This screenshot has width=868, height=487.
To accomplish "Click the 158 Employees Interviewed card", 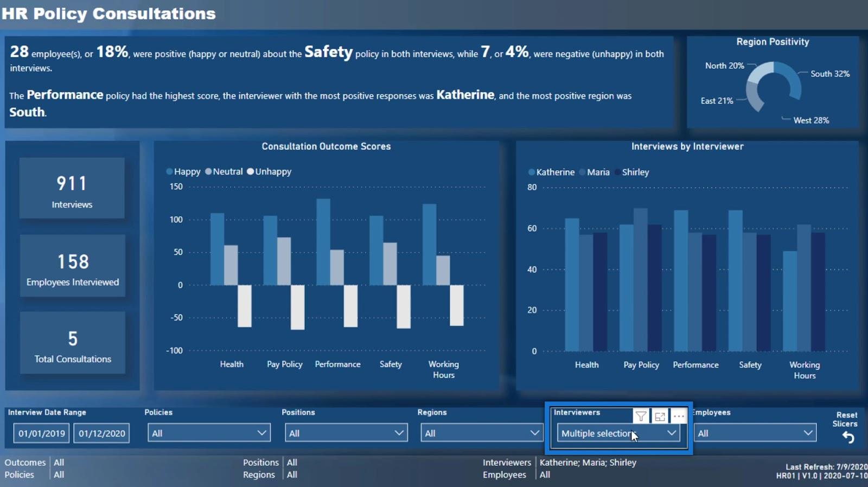I will pos(73,266).
